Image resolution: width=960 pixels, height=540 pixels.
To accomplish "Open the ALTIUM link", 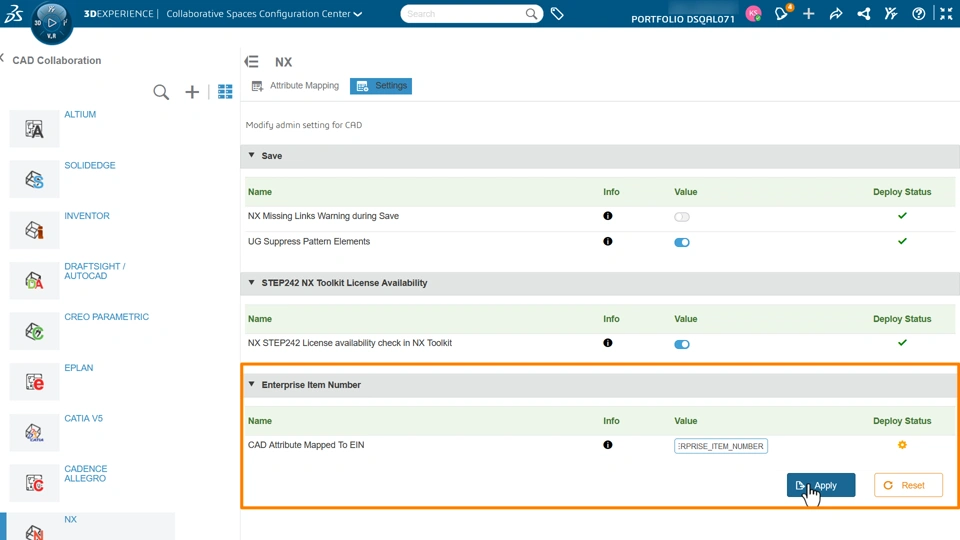I will (x=80, y=114).
